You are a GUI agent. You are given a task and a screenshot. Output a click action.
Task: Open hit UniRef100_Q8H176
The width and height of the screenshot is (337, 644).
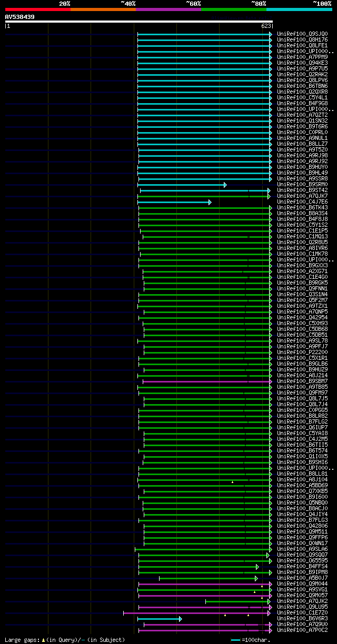coord(302,40)
